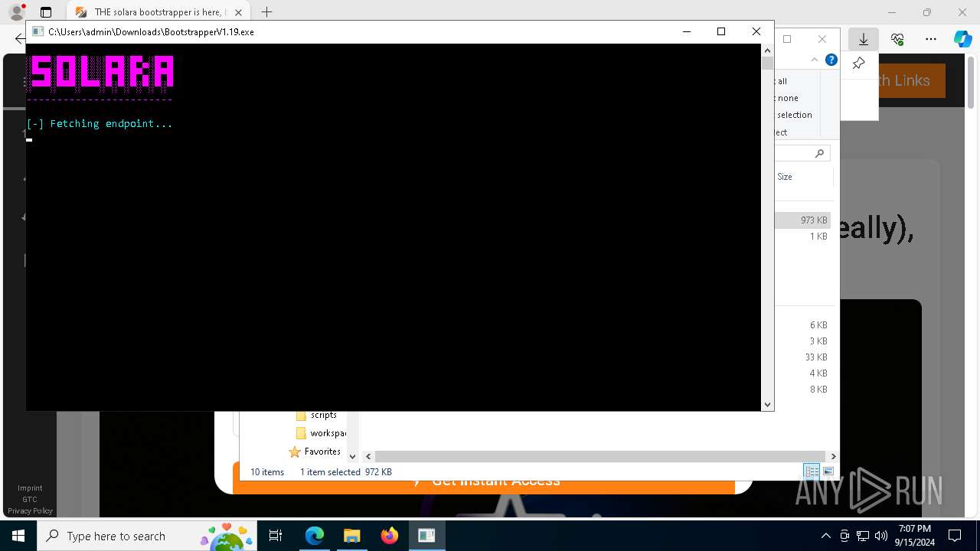
Task: Open Task View on the taskbar
Action: coord(276,536)
